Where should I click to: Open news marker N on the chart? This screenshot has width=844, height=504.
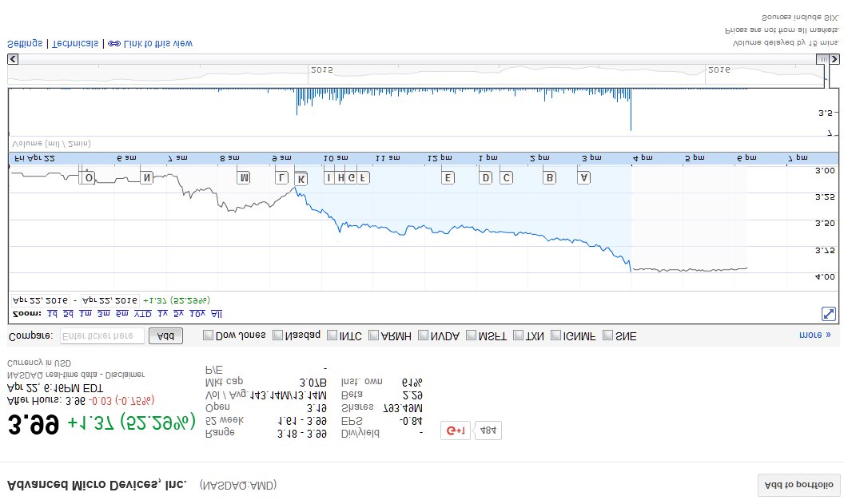pos(146,177)
